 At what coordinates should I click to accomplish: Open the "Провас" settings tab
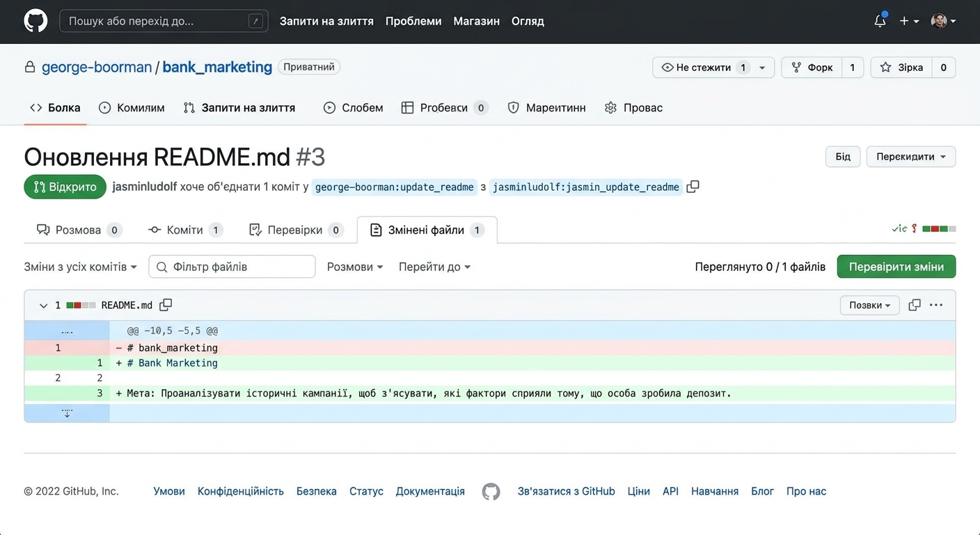coord(633,107)
